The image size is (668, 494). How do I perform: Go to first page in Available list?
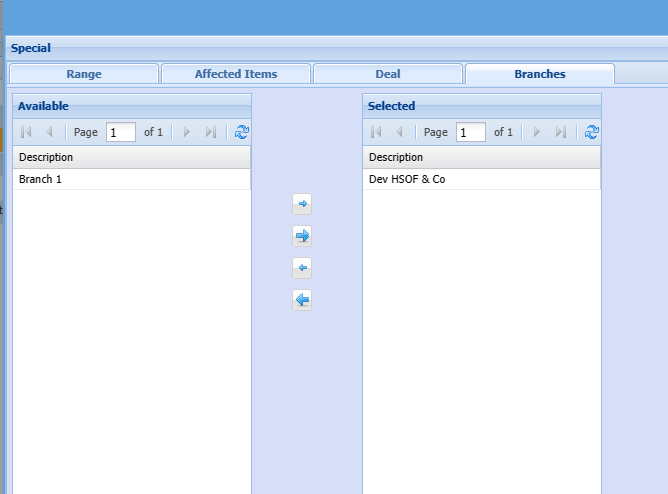point(26,132)
